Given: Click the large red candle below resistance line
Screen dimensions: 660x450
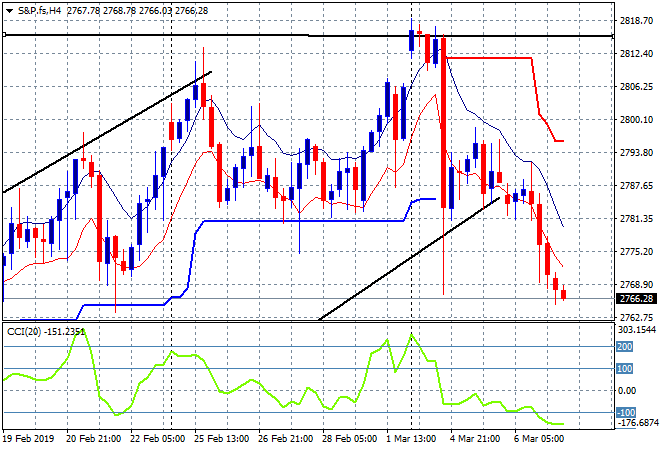Looking at the screenshot, I should click(x=443, y=122).
